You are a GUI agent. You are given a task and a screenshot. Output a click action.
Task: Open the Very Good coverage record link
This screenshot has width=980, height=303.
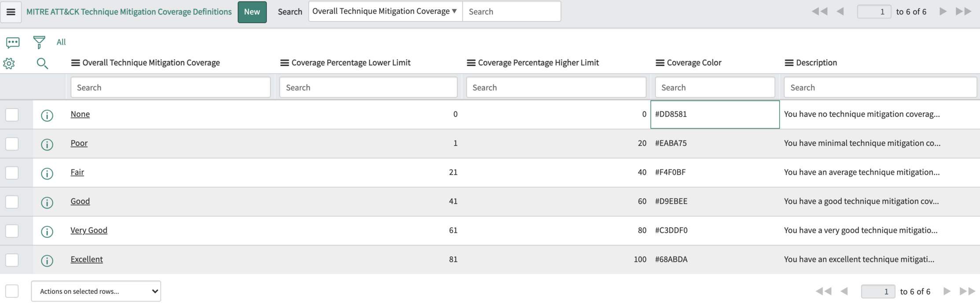[89, 230]
